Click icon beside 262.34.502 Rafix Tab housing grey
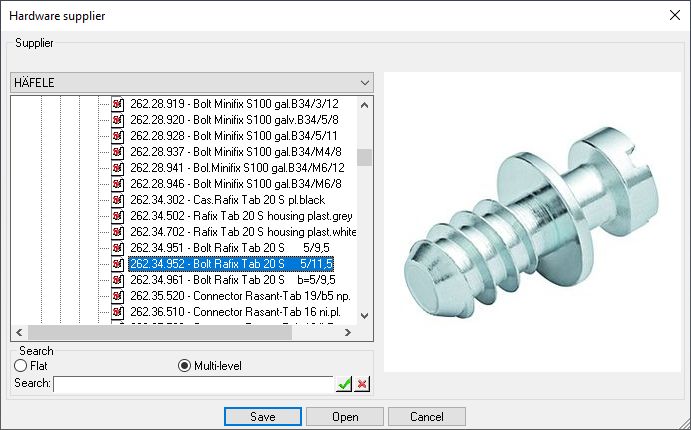Screen dimensions: 691x430 pos(117,216)
